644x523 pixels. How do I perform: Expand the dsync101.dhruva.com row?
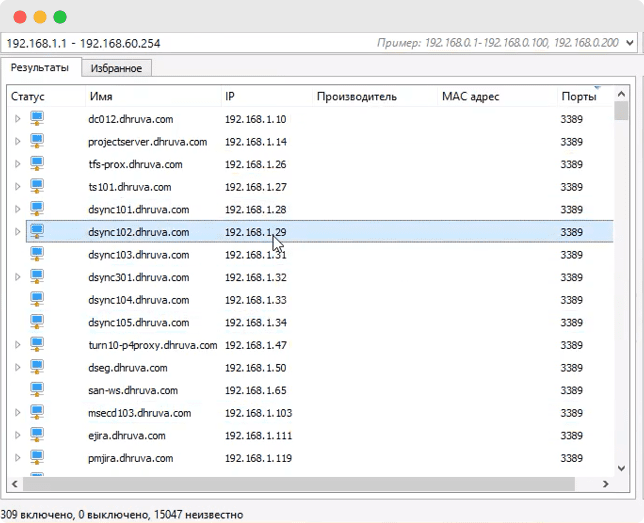pyautogui.click(x=17, y=209)
